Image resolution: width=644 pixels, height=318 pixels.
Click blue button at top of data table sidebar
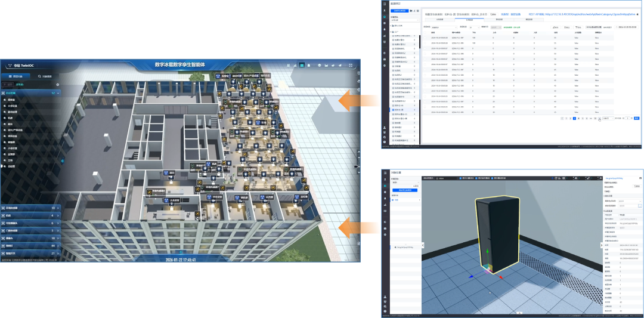(400, 11)
